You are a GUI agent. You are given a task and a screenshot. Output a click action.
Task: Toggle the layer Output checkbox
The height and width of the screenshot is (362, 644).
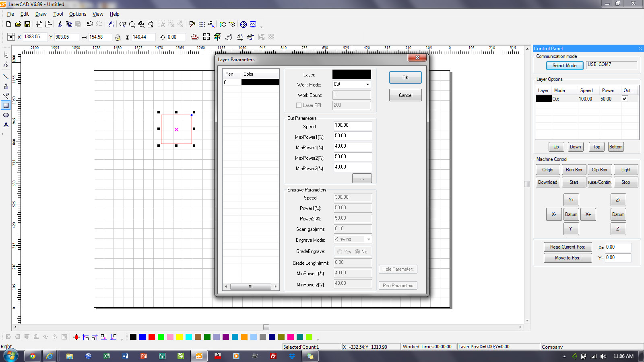(x=625, y=99)
